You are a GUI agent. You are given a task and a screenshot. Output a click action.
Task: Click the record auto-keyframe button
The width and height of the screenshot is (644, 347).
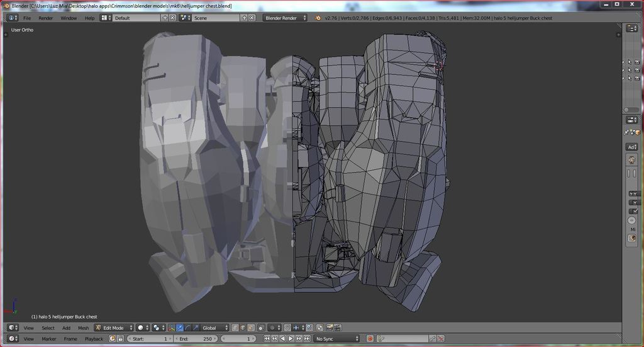pyautogui.click(x=370, y=339)
